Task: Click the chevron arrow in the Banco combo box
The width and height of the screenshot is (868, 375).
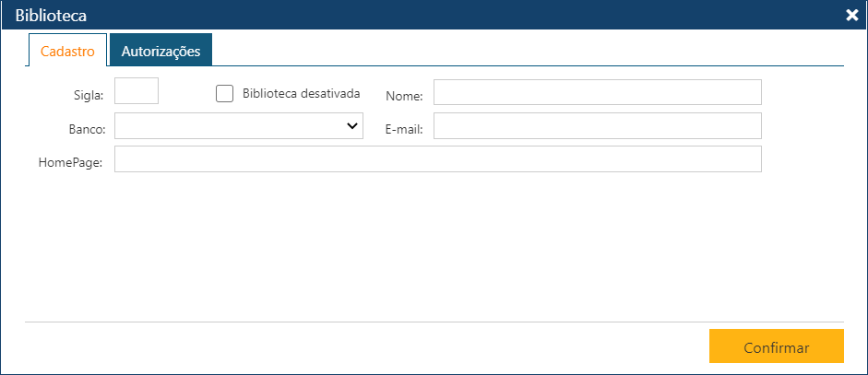Action: (351, 126)
